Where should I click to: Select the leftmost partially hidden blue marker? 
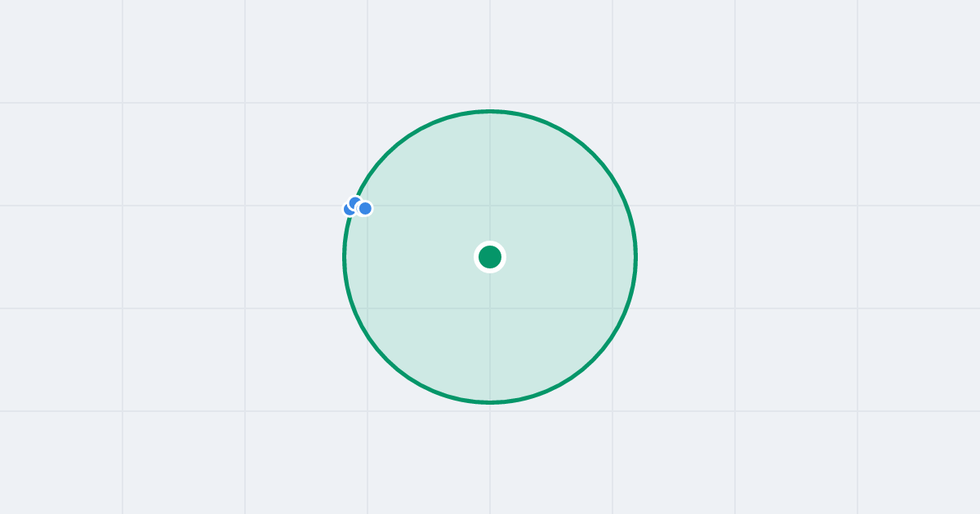coord(349,209)
